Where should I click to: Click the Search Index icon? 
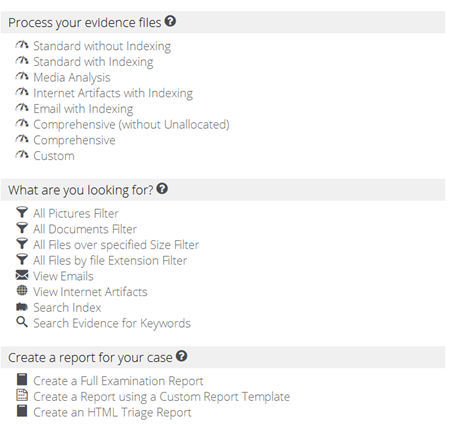(22, 307)
